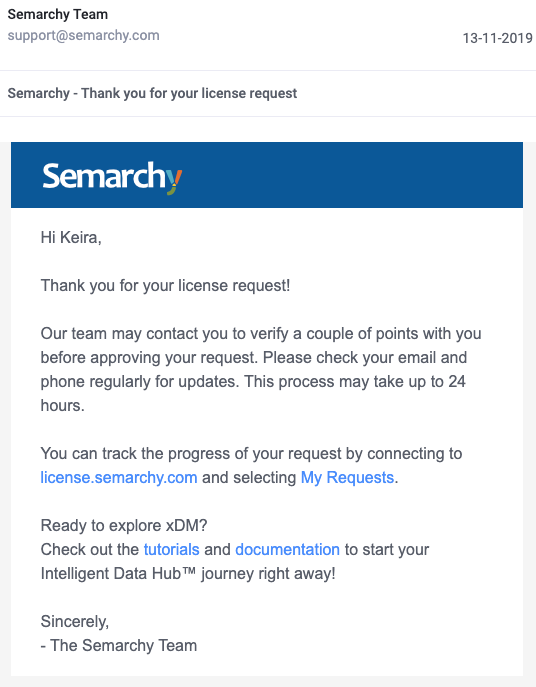Click the 'Hi Keira,' greeting
This screenshot has height=687, width=536.
click(x=71, y=237)
